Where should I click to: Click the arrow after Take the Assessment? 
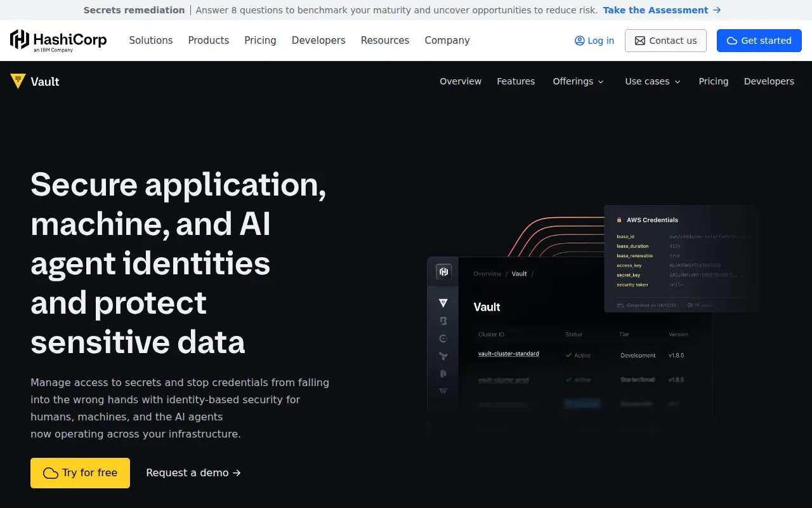point(717,10)
